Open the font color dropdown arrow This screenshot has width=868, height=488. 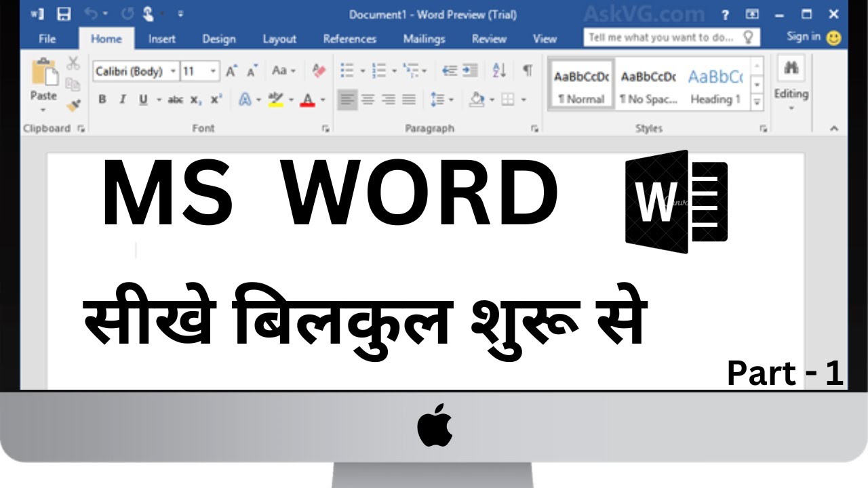coord(322,100)
